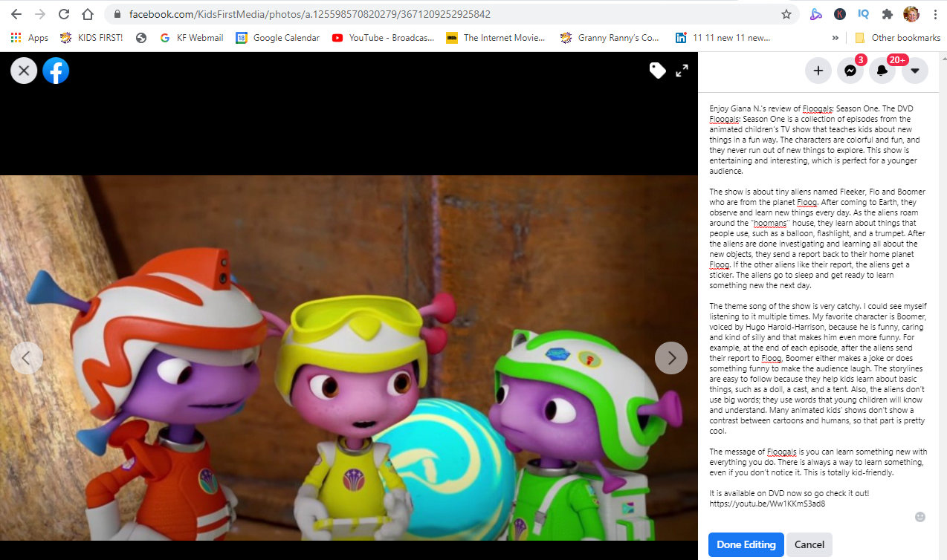Open the Granny Ranny's Co... bookmark
The height and width of the screenshot is (560, 947).
tap(610, 38)
